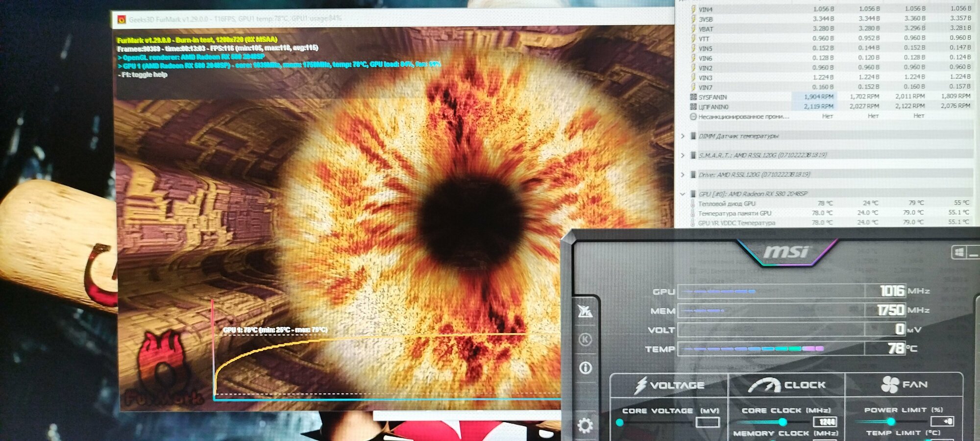Click the thermometer icon of Температура памяти GPU
Viewport: 980px width, 441px height.
(x=693, y=213)
